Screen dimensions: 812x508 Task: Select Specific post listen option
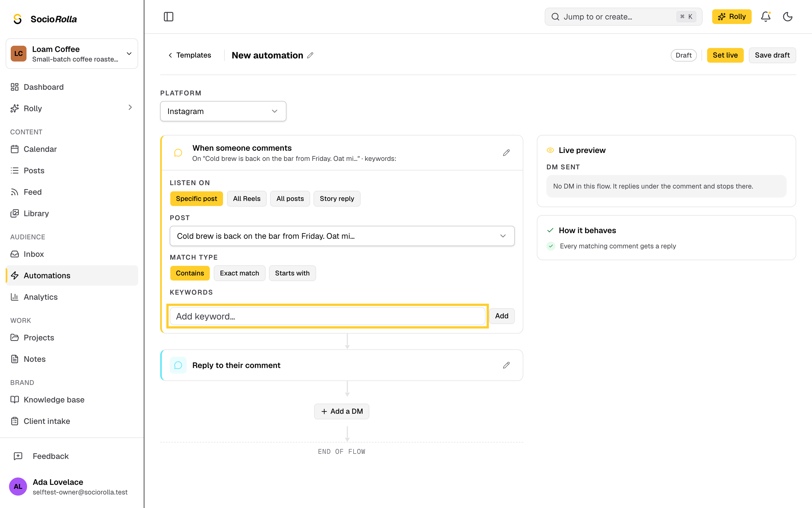(196, 199)
